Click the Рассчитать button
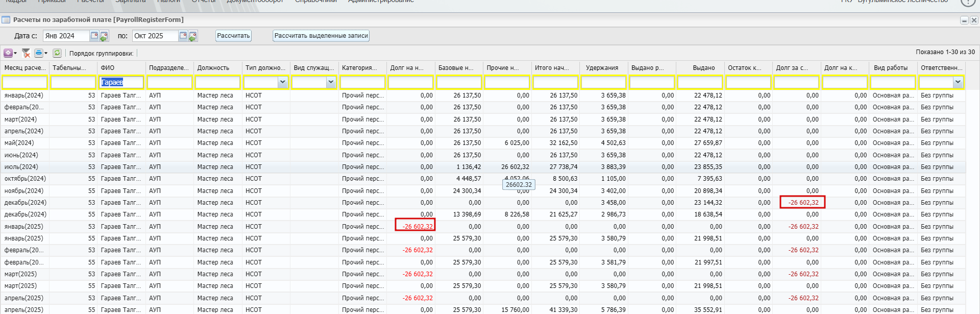Viewport: 980px width, 314px height. point(233,36)
